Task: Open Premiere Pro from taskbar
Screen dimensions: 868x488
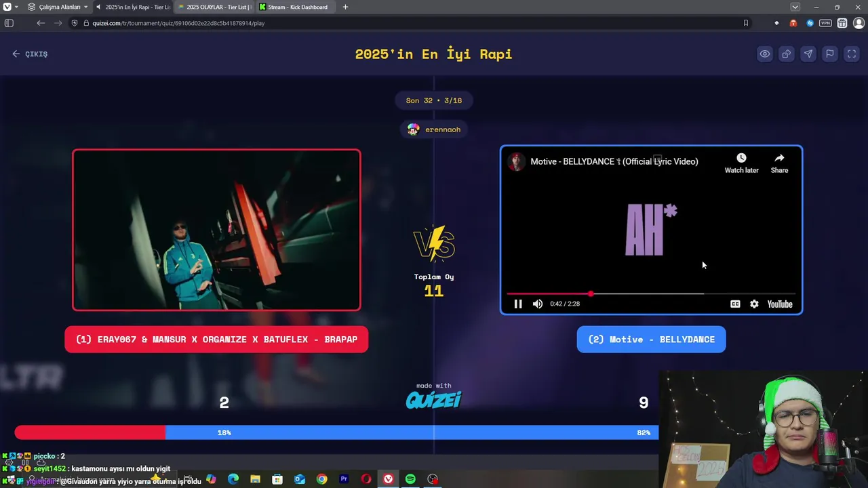Action: pos(344,479)
